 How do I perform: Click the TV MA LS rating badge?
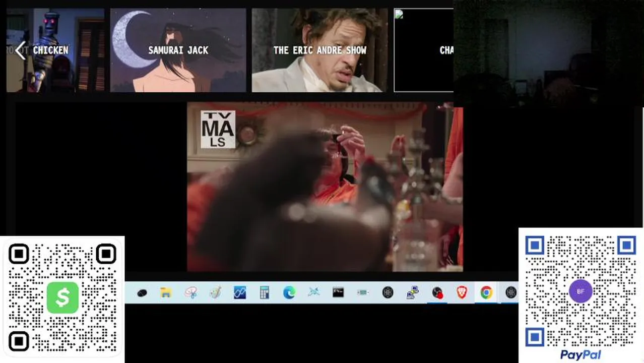(x=218, y=130)
